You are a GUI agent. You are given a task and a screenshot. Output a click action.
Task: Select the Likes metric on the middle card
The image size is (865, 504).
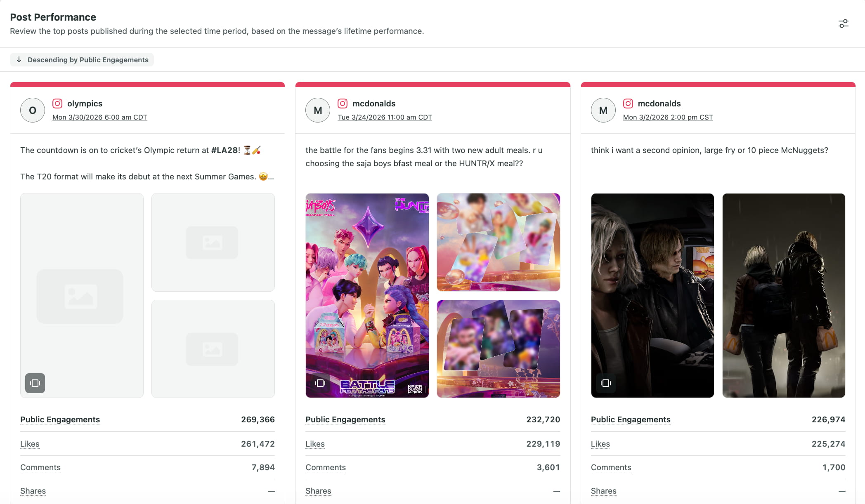point(315,444)
